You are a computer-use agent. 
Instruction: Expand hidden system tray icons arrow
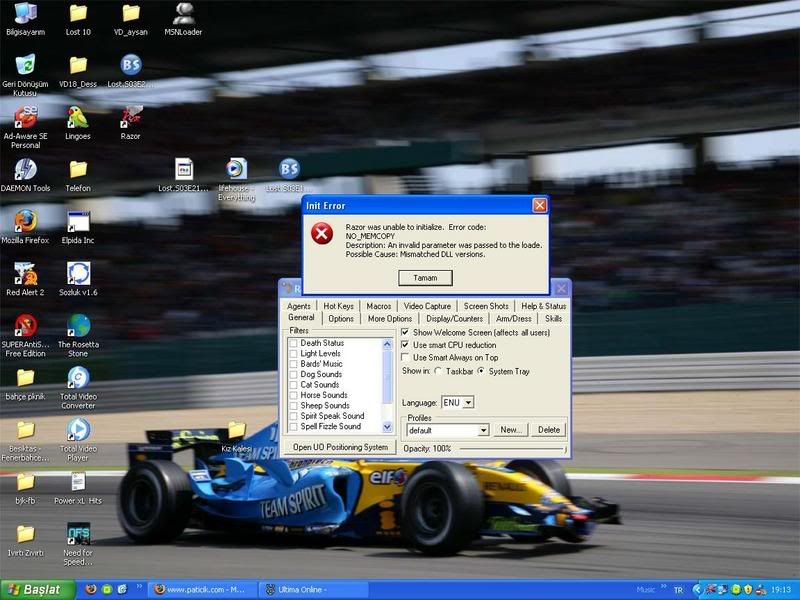coord(697,590)
